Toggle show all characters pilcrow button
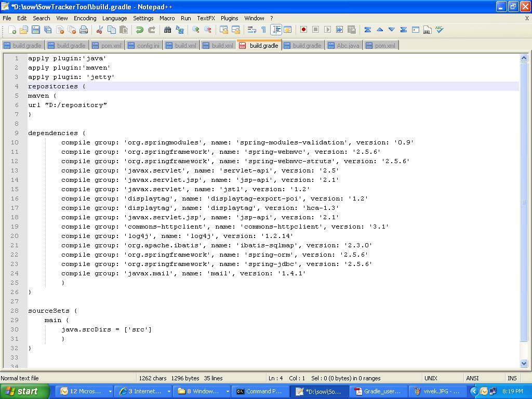 tap(263, 30)
